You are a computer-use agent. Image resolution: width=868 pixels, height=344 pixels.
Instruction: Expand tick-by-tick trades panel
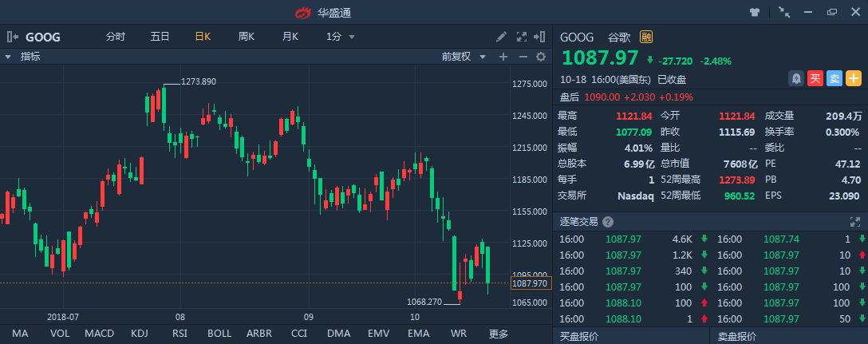[854, 222]
